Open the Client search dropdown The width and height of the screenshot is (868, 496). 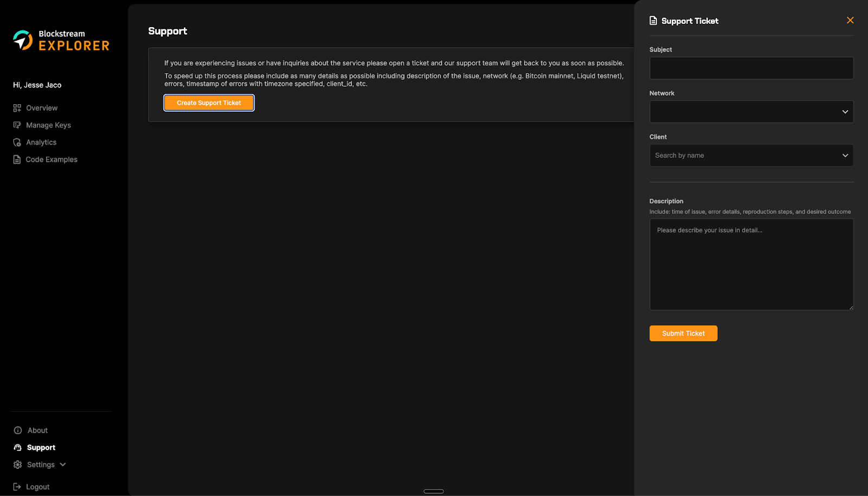pos(751,156)
